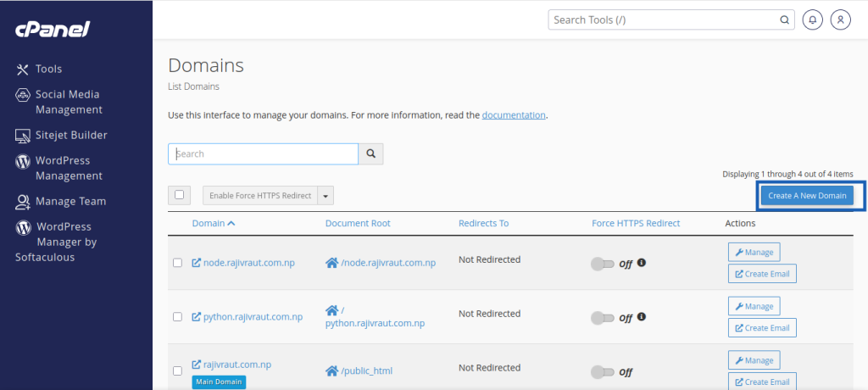Open the user account icon

coord(840,20)
